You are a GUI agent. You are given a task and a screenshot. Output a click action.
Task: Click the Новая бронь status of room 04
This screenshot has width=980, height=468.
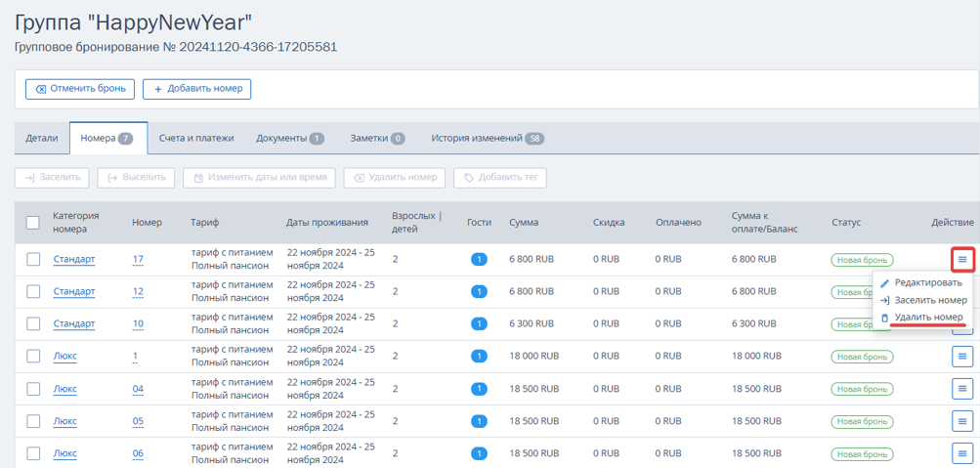pos(862,389)
